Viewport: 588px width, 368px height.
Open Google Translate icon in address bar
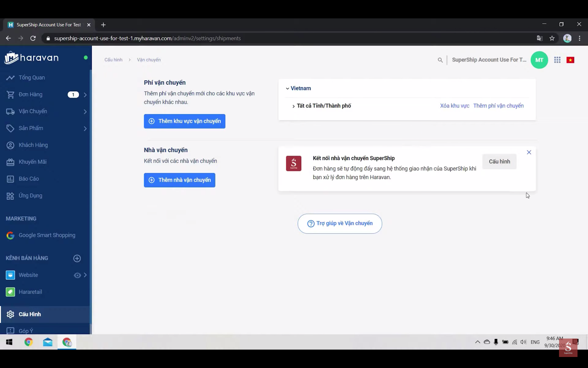(x=539, y=38)
